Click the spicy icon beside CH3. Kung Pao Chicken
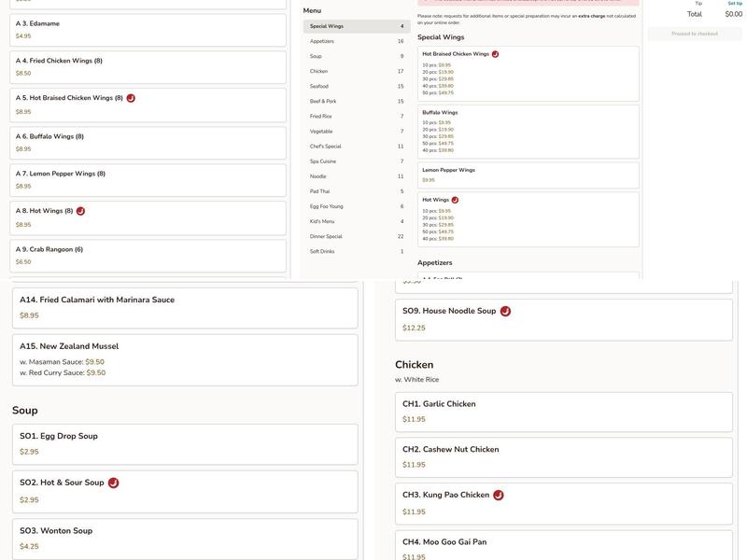Image resolution: width=747 pixels, height=560 pixels. pos(499,495)
